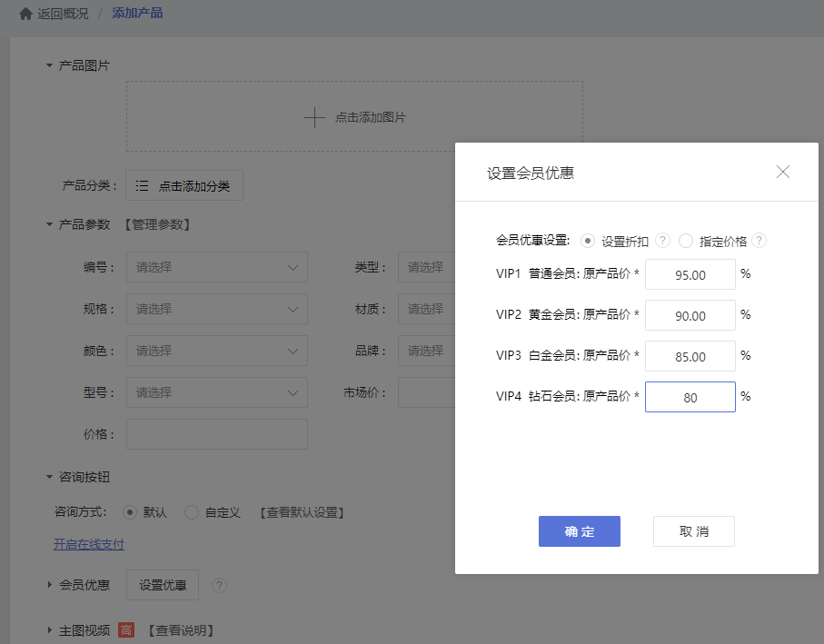Screen dimensions: 824x644
Task: Select the 指定价格 radio option
Action: click(686, 241)
